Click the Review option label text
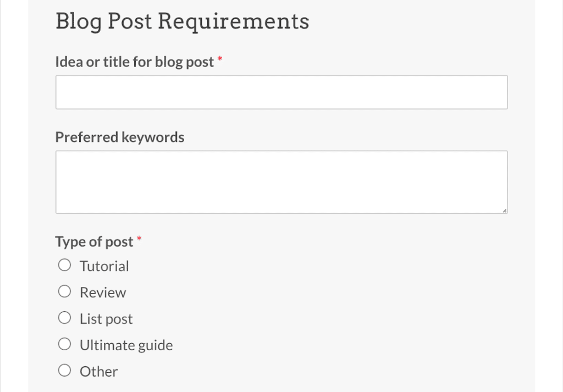The height and width of the screenshot is (392, 563). [102, 292]
